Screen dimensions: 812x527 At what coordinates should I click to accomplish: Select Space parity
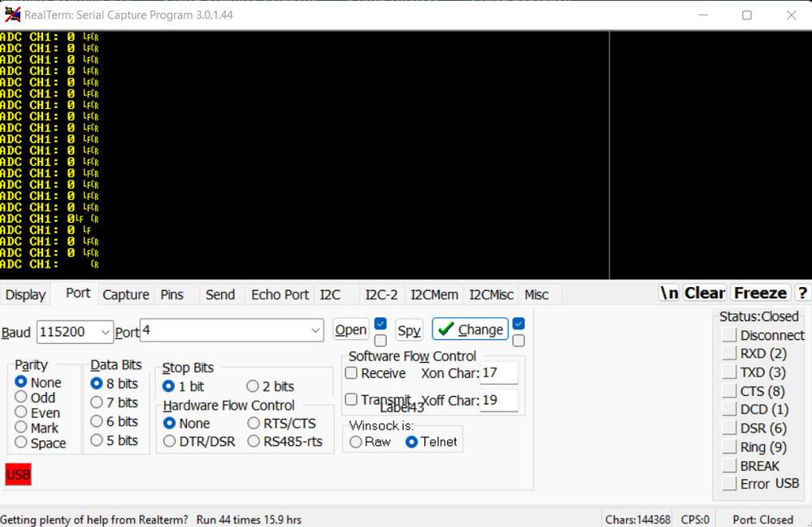coord(41,443)
